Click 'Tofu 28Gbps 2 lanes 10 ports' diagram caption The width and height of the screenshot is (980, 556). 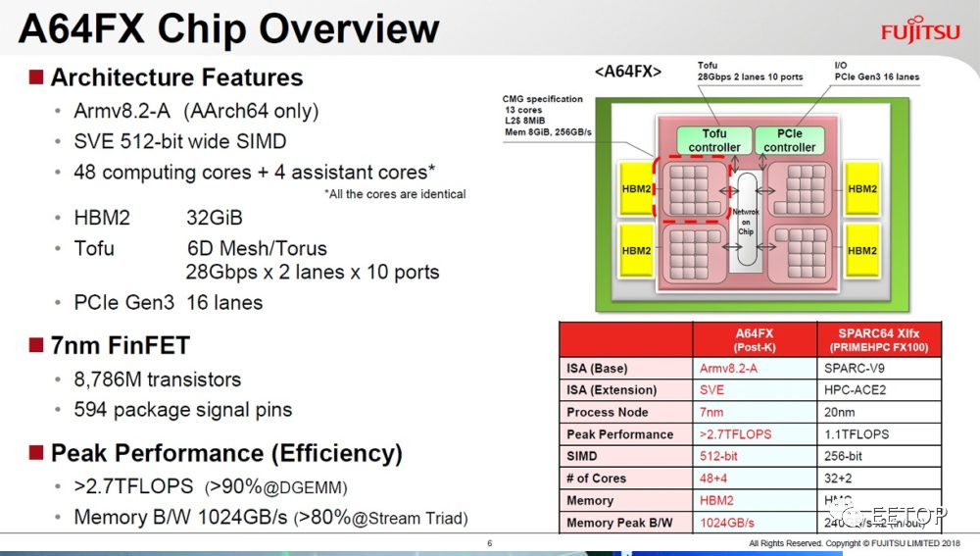point(750,72)
